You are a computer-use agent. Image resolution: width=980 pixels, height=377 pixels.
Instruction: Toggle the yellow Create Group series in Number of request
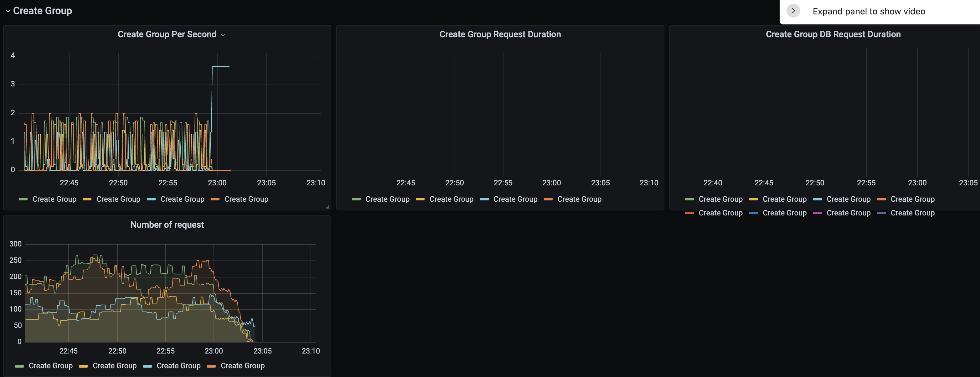tap(115, 366)
